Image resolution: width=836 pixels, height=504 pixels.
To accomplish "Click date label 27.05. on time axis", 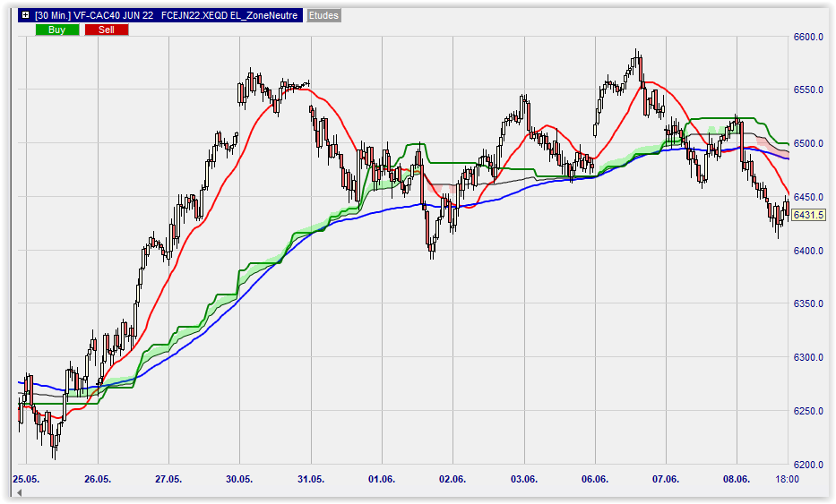I will tap(168, 479).
